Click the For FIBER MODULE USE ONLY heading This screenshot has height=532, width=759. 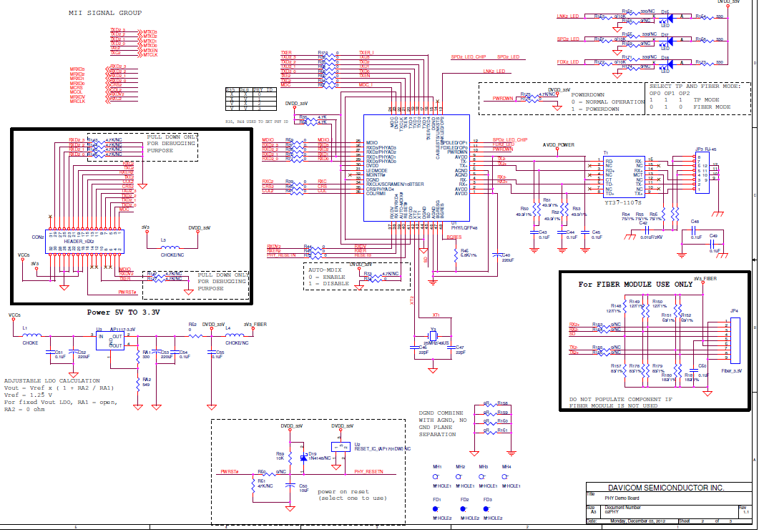[x=636, y=285]
